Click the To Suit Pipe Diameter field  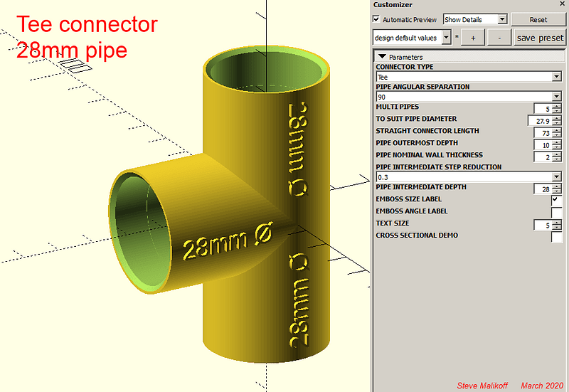[540, 121]
